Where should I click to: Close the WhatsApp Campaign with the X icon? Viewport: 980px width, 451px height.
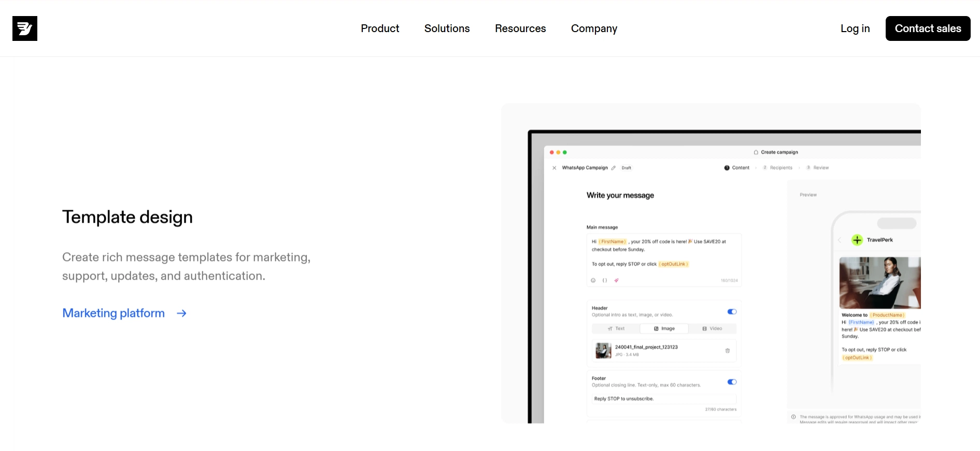[554, 168]
